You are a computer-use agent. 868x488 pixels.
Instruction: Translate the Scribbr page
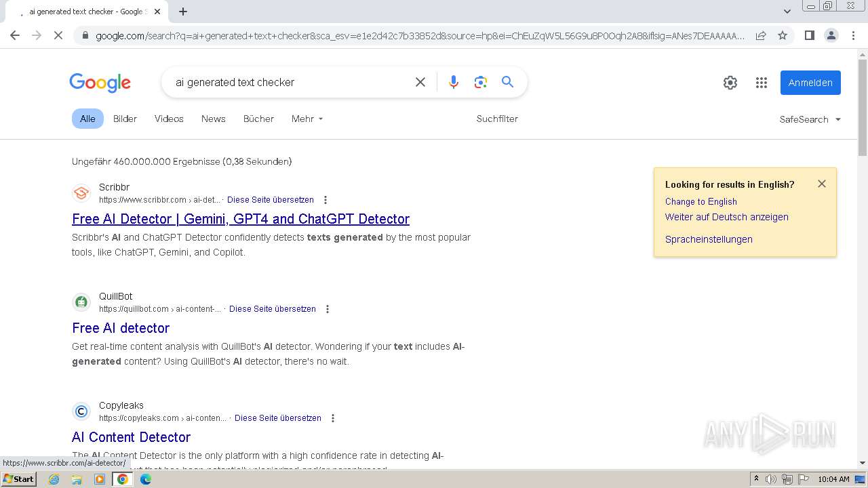pyautogui.click(x=271, y=200)
